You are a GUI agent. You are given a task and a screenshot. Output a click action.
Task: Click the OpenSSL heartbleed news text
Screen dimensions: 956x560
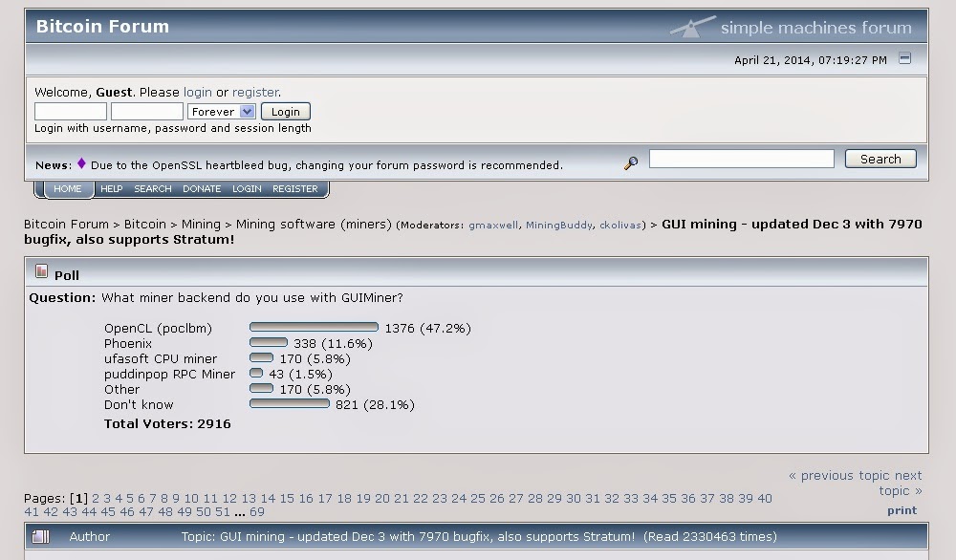pos(327,165)
